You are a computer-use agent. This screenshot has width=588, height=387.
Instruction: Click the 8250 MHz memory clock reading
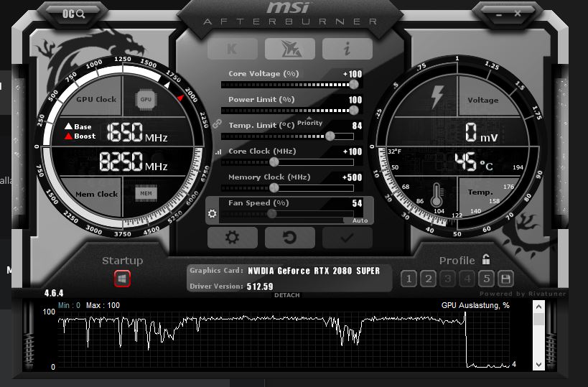pos(133,162)
